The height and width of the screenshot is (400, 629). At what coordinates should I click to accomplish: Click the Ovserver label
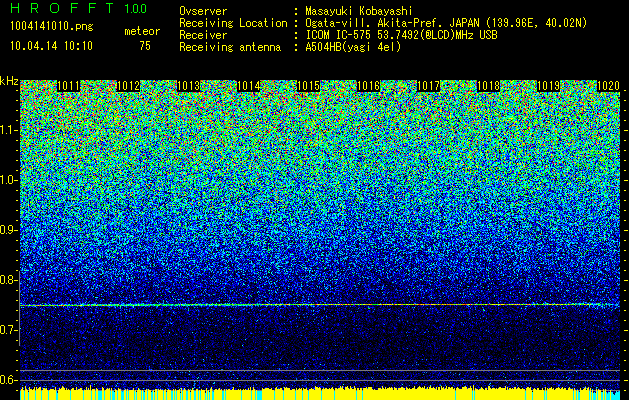(203, 11)
